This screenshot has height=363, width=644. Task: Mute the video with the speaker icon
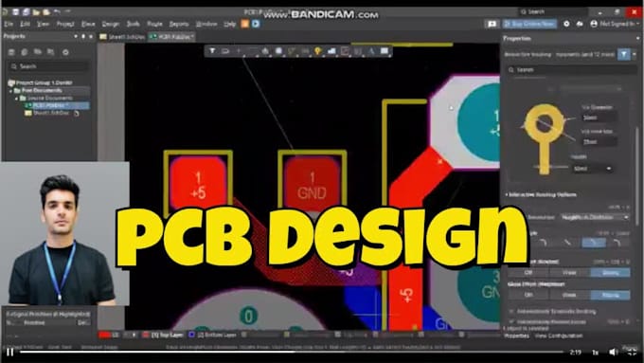(x=613, y=352)
